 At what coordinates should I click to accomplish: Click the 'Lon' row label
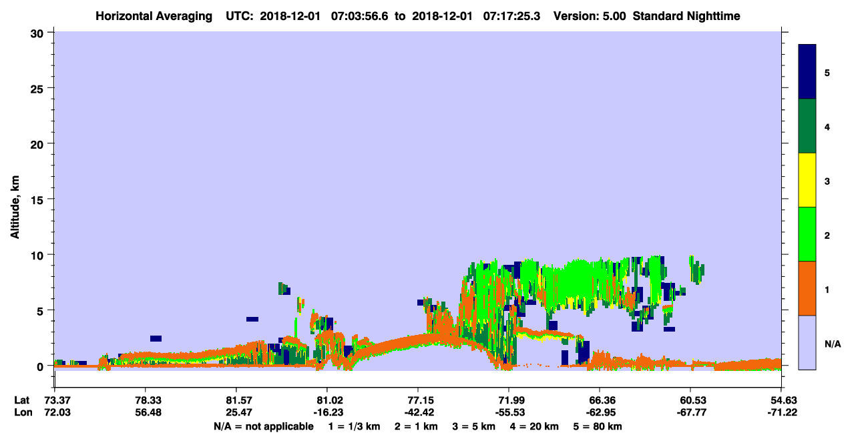(x=22, y=412)
